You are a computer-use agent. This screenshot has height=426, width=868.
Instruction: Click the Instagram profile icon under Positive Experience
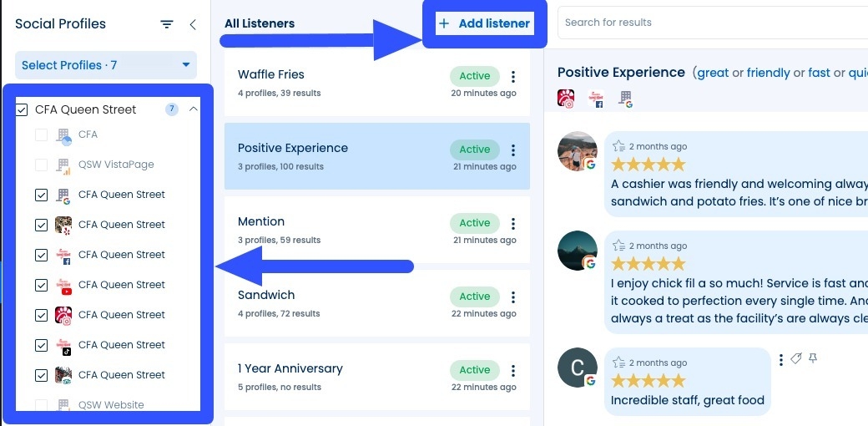click(566, 99)
